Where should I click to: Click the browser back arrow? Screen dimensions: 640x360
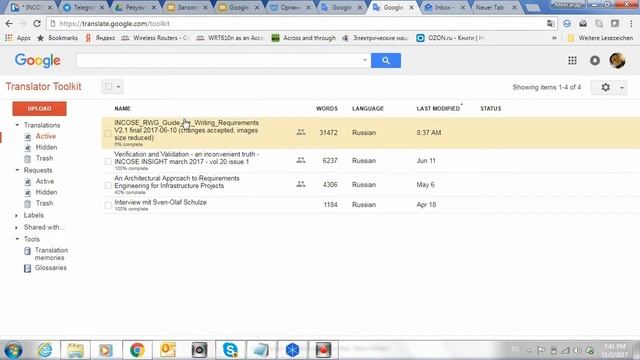(x=9, y=24)
